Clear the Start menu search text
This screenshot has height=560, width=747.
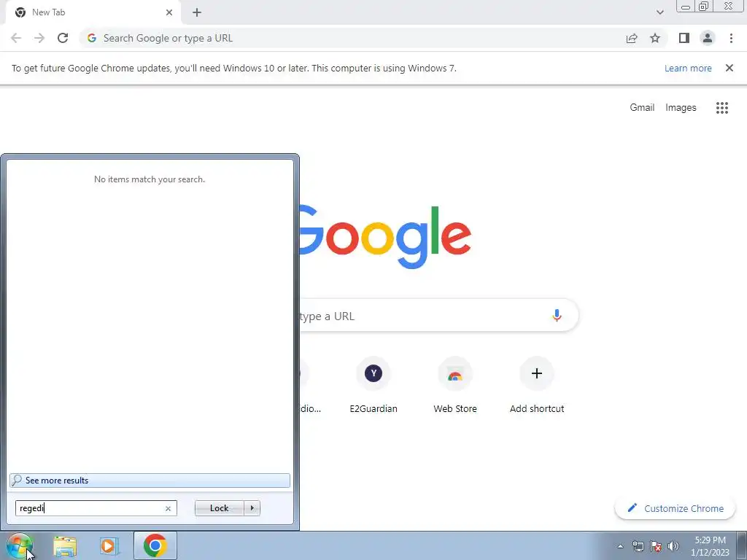(169, 508)
